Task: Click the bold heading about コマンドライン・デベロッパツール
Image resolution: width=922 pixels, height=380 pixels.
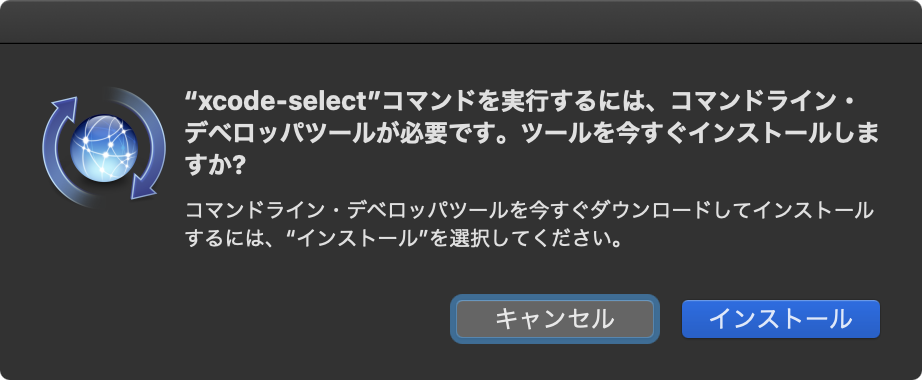Action: point(532,135)
